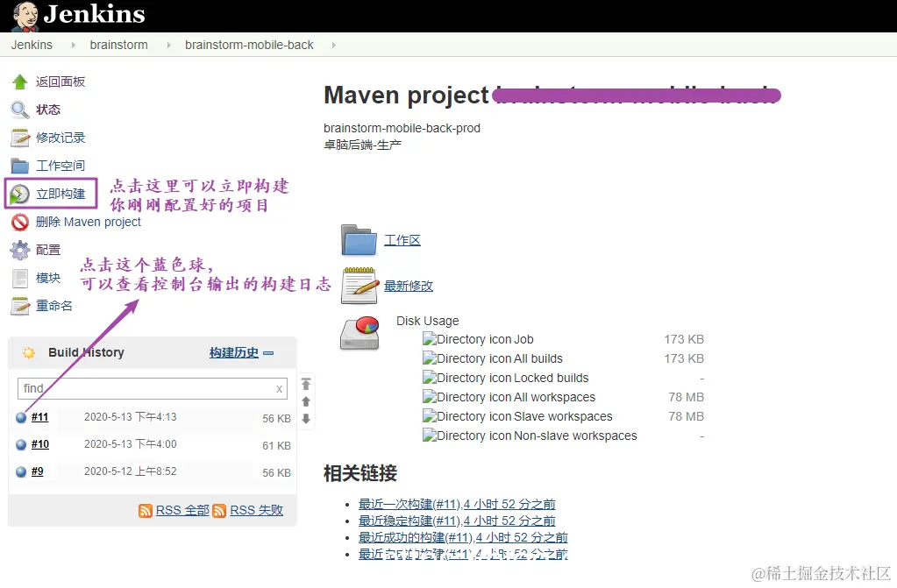Screen dimensions: 897x588
Task: Click the notepad icon beside 重命名
Action: pyautogui.click(x=19, y=306)
